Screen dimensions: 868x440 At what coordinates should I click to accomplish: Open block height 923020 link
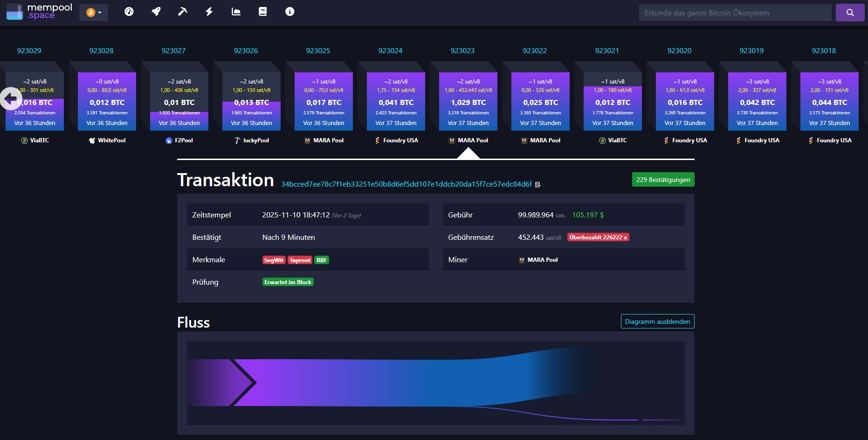click(679, 50)
